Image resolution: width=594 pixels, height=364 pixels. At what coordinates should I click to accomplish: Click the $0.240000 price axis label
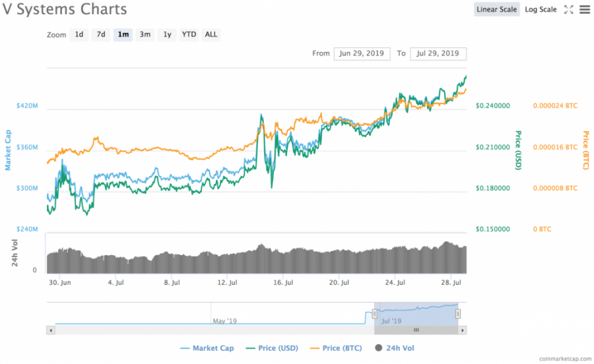coord(493,106)
